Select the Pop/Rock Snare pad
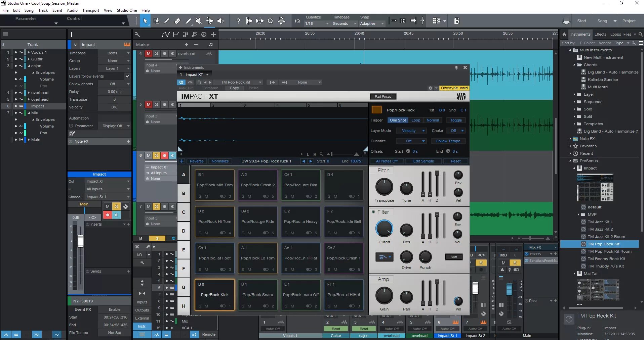 (x=258, y=295)
